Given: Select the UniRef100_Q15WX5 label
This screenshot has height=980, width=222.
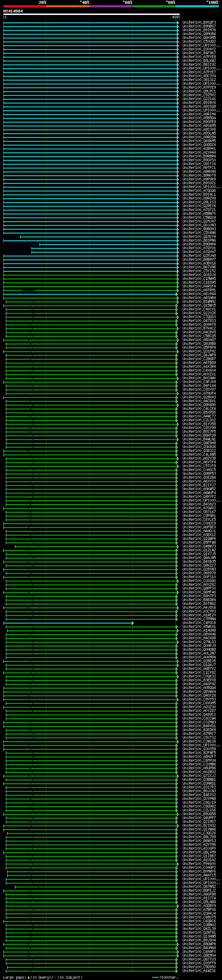Looking at the screenshot, I should (199, 306).
